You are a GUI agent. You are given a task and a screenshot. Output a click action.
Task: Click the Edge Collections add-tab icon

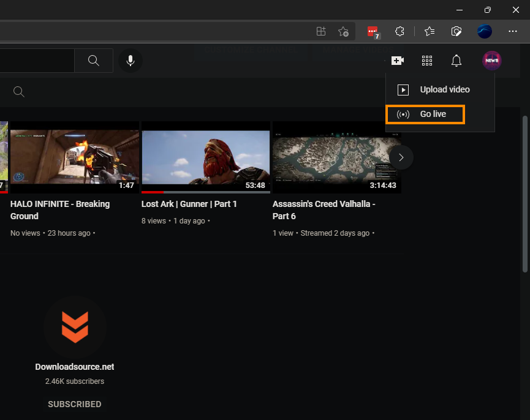pyautogui.click(x=321, y=31)
